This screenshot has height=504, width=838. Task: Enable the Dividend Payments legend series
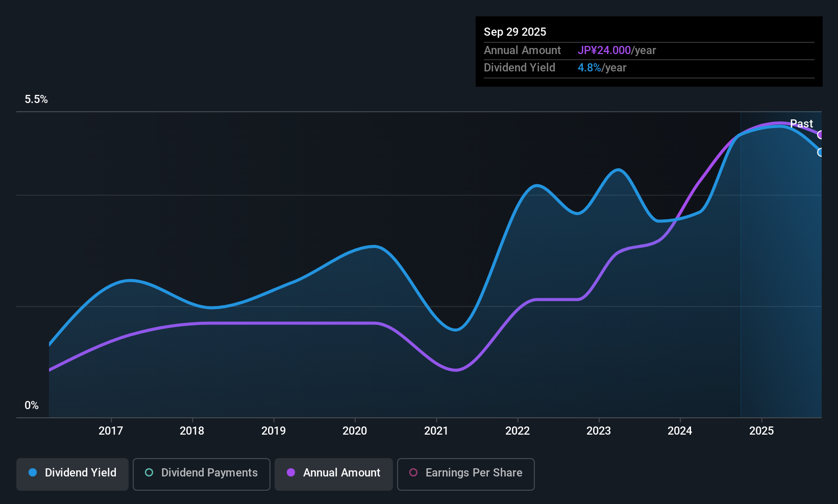(201, 473)
